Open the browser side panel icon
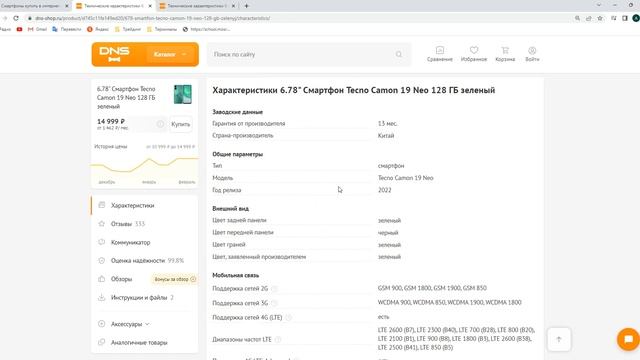 [624, 18]
